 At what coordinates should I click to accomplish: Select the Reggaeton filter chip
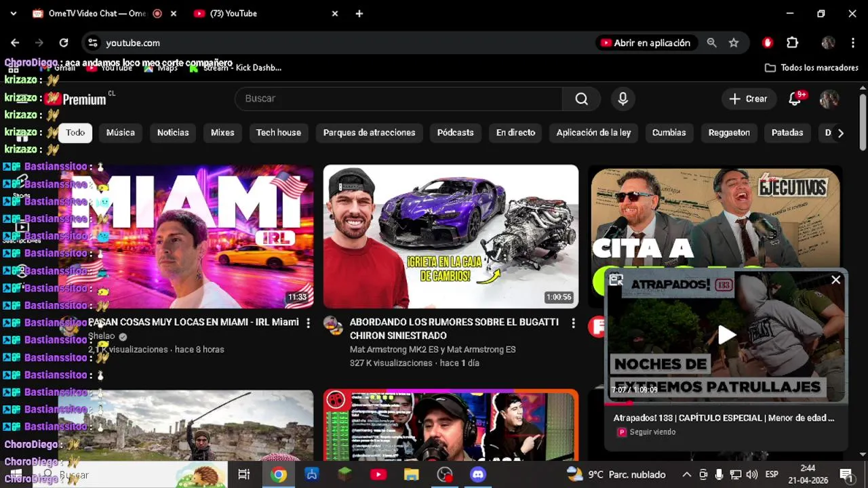[729, 133]
